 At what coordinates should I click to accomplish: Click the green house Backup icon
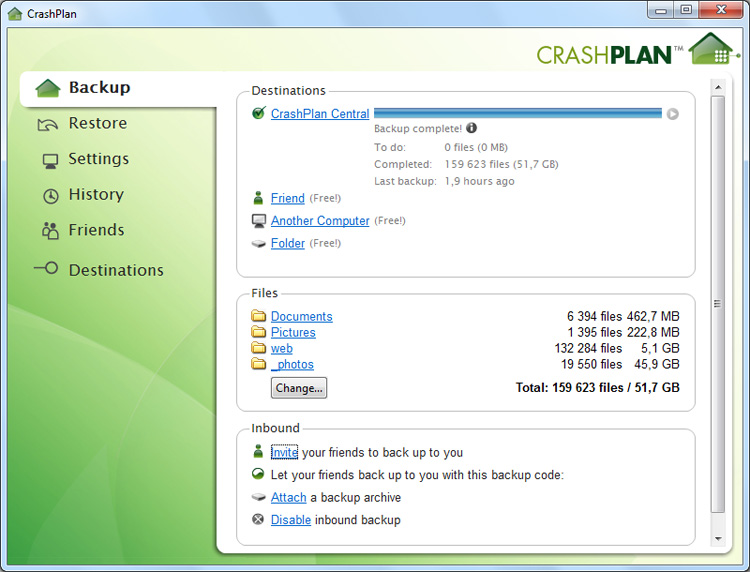coord(48,88)
